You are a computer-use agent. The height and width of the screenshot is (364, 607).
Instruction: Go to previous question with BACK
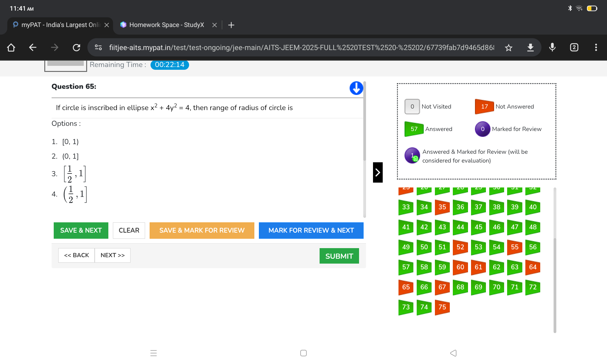point(76,255)
